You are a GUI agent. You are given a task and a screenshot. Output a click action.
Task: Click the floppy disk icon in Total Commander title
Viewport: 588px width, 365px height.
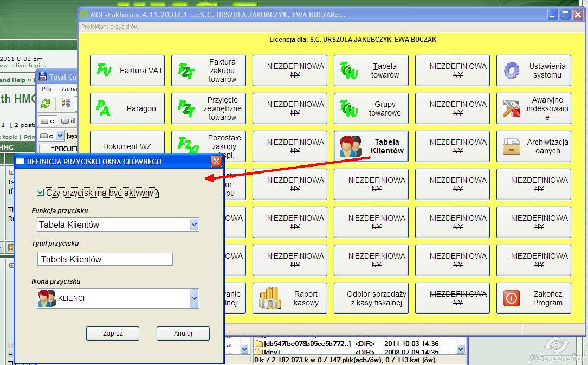[x=43, y=76]
